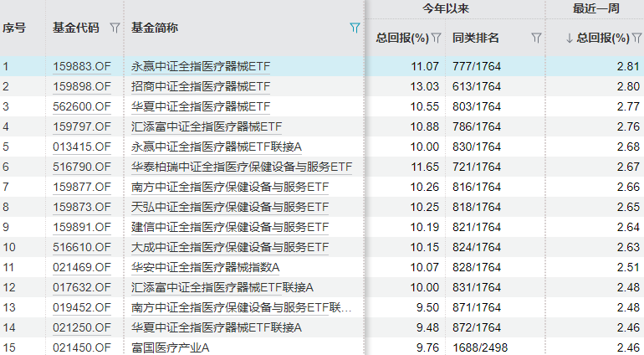Open 富国医疗产业A fund name
This screenshot has width=644, height=355.
coord(170,347)
